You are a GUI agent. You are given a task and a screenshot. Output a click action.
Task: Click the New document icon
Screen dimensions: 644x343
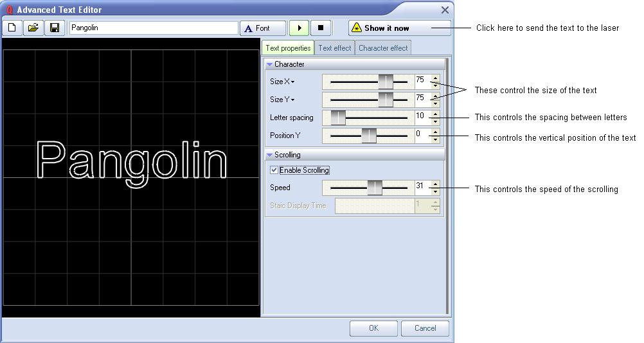pos(12,28)
